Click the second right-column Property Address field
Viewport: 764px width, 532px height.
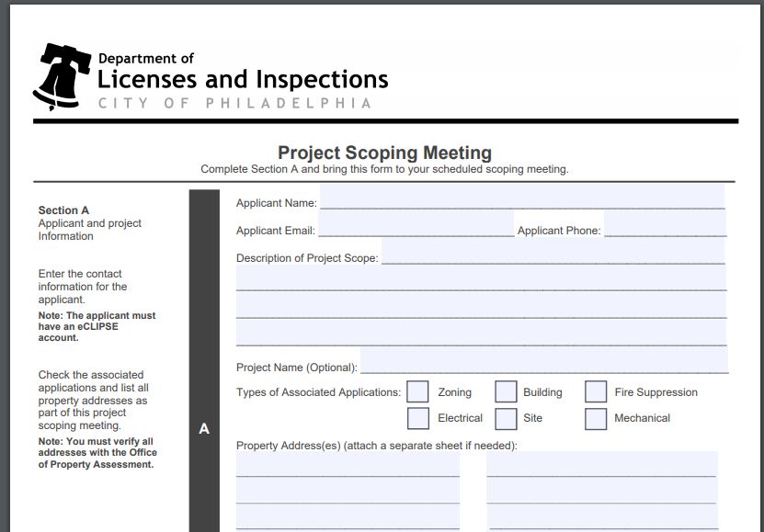602,491
